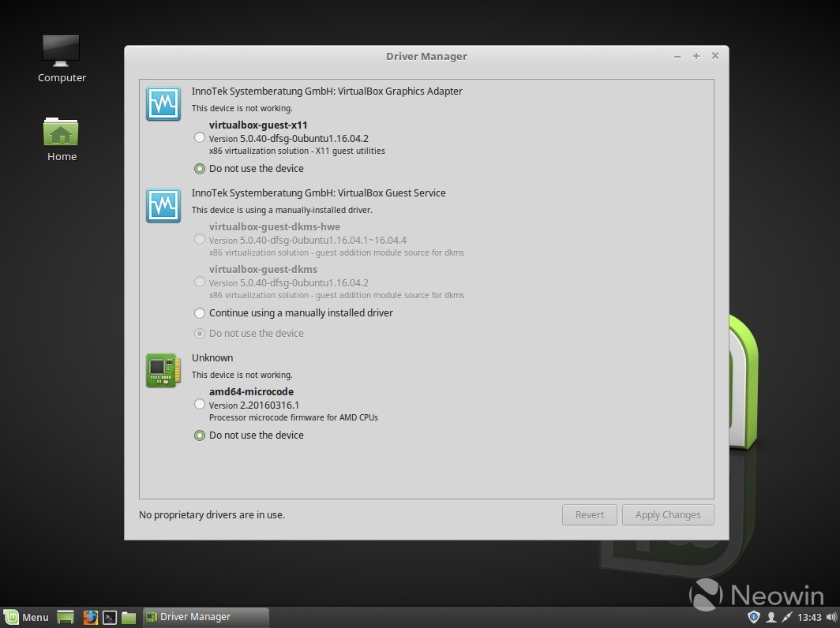The image size is (840, 628).
Task: Open the network connection tray icon
Action: [787, 617]
